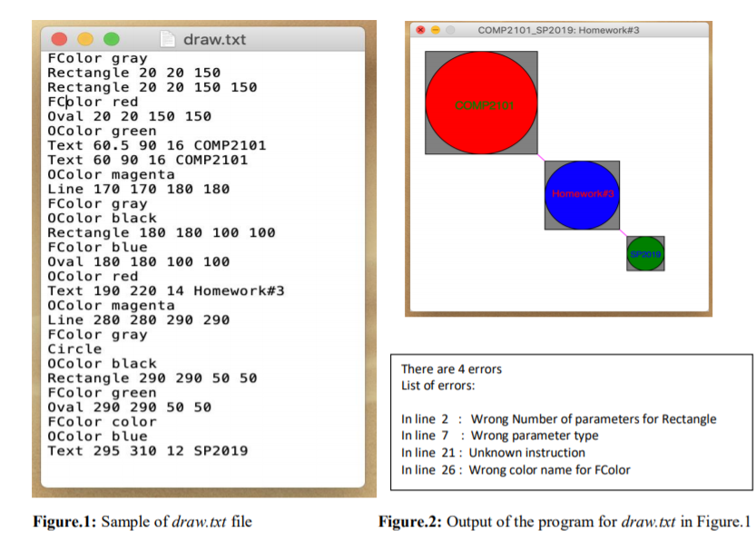Click line 'Line 280 280 290 290'

click(x=138, y=320)
